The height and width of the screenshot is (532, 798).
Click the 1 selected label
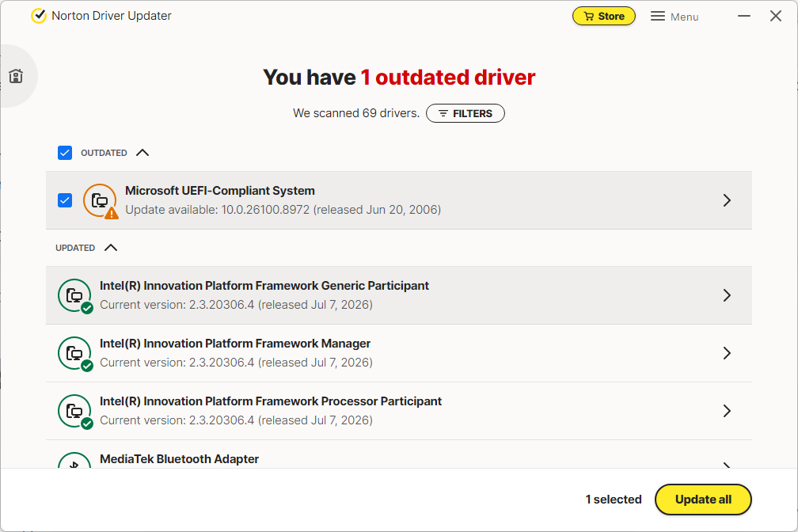pyautogui.click(x=614, y=500)
